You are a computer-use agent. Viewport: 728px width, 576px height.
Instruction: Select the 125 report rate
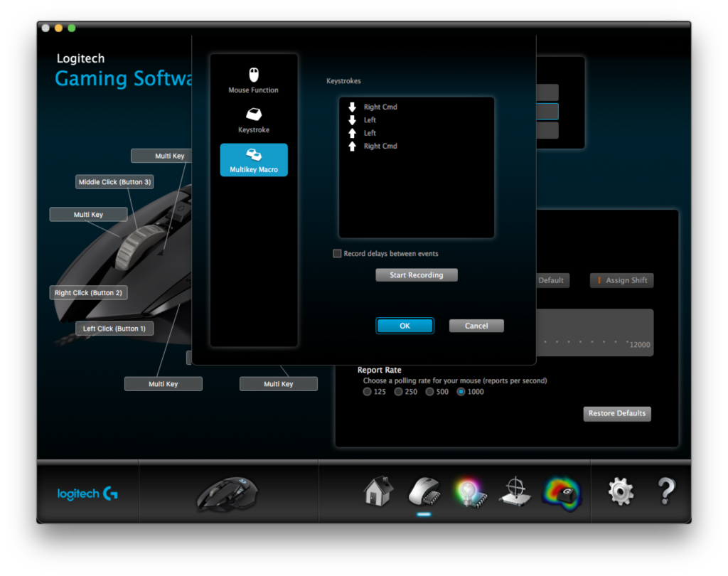(x=368, y=392)
